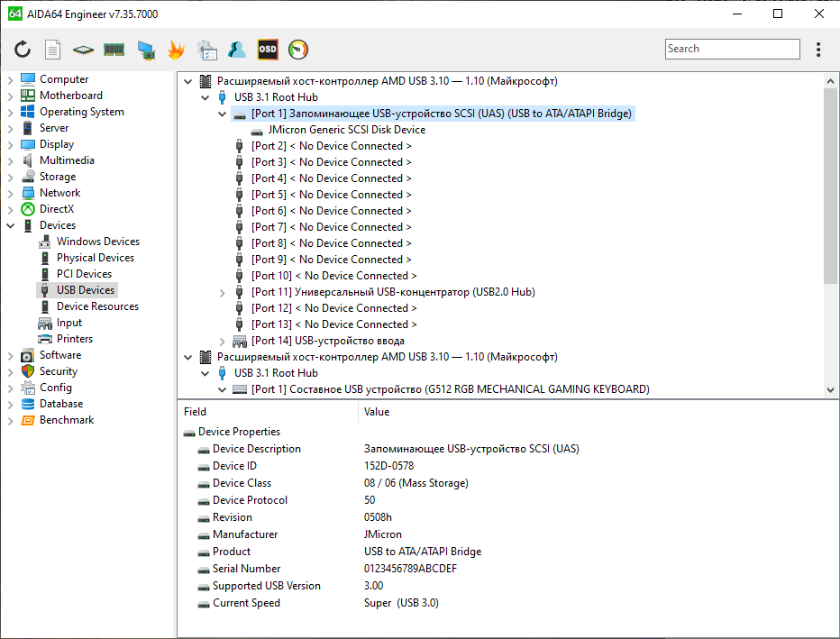Open the Input page
This screenshot has height=639, width=840.
coord(69,323)
